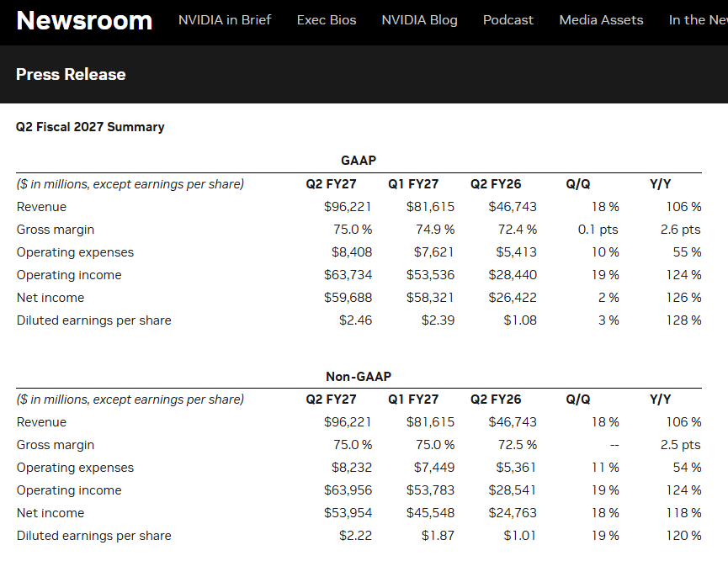The image size is (728, 561).
Task: Select GAAP diluted EPS $2.46
Action: (356, 320)
